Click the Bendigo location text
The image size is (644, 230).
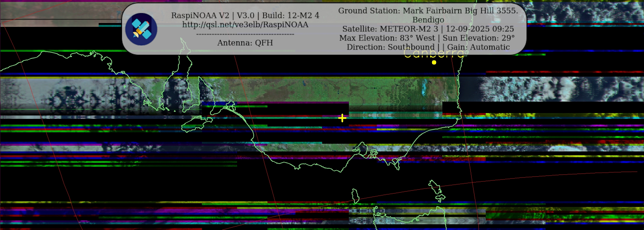click(x=428, y=20)
